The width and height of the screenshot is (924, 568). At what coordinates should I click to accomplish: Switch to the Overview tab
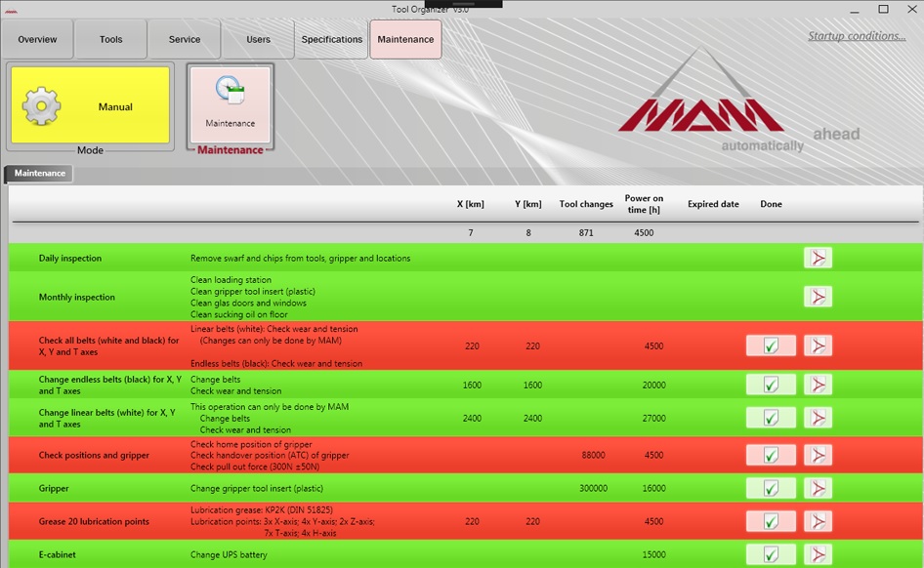[38, 39]
